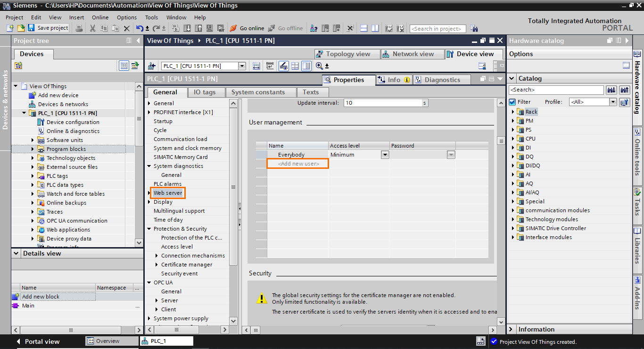Click the Delete X toolbar icon
This screenshot has height=349, width=644.
126,28
